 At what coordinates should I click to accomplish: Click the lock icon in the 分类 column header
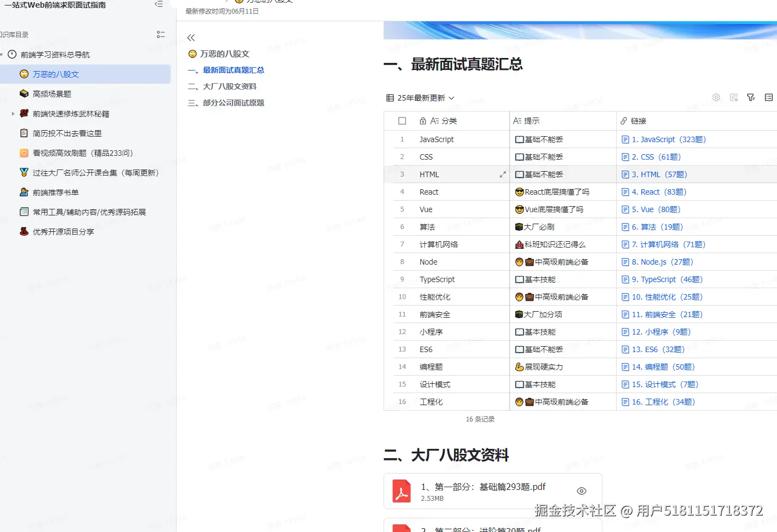pos(423,120)
